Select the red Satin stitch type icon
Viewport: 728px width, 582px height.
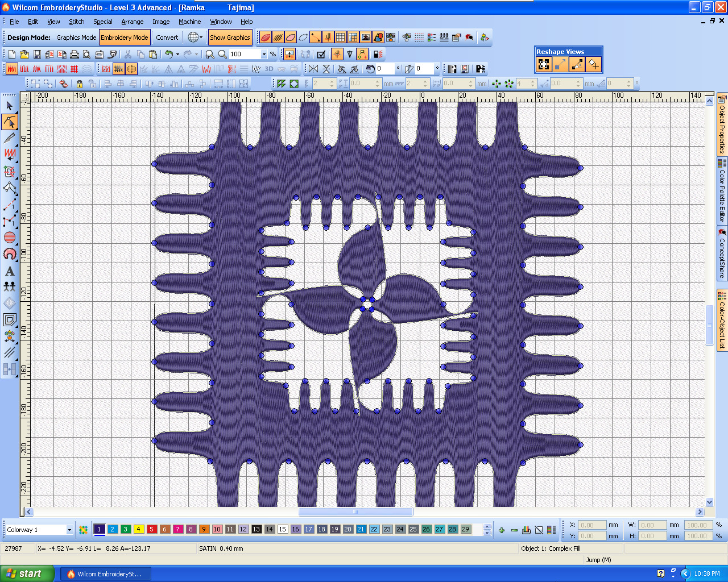pyautogui.click(x=11, y=69)
